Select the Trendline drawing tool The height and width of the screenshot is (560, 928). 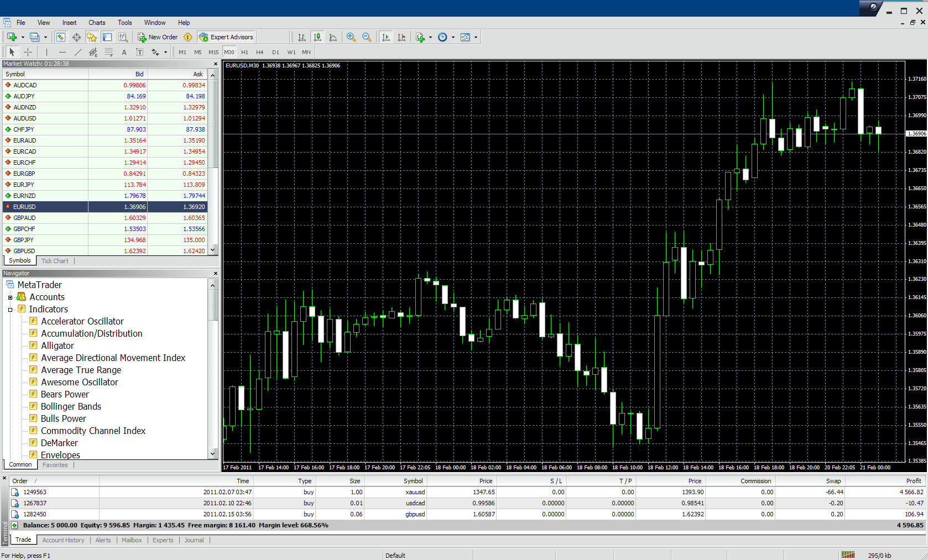click(x=78, y=52)
